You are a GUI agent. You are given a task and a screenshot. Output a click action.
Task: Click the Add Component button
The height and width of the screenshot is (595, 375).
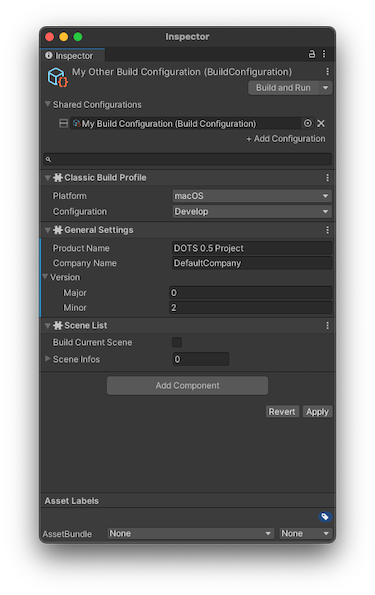[188, 386]
